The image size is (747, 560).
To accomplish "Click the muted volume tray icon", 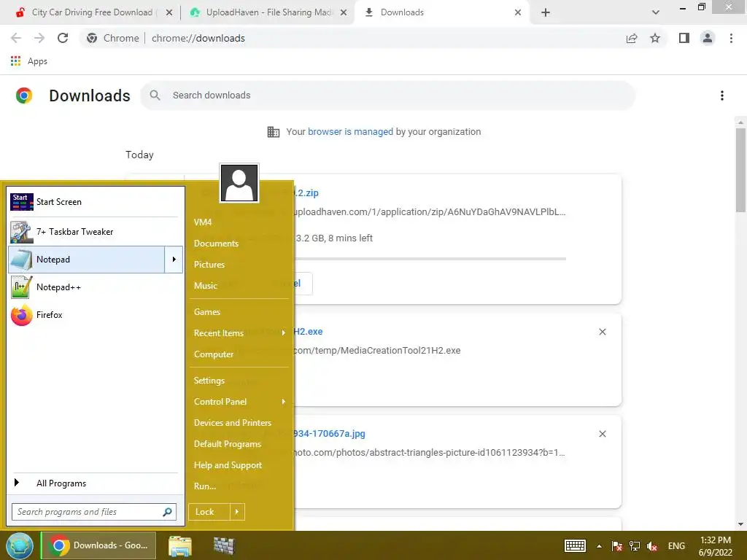I will click(x=652, y=546).
